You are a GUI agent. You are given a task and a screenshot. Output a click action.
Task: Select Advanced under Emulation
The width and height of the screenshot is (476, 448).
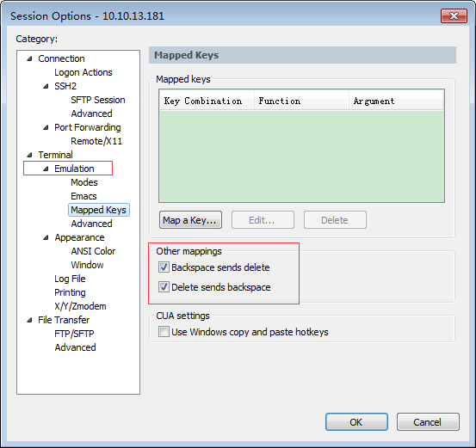coord(91,224)
